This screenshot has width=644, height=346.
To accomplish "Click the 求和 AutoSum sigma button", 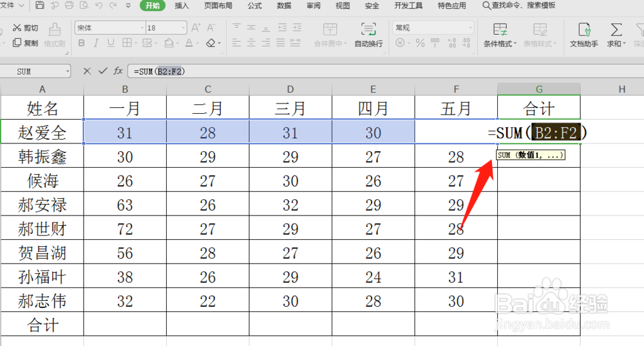I will [616, 35].
